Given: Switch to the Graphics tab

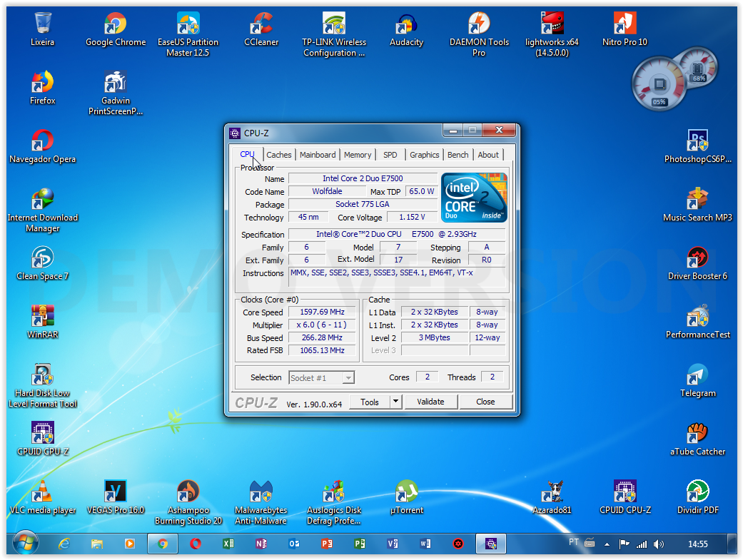Looking at the screenshot, I should (x=425, y=155).
